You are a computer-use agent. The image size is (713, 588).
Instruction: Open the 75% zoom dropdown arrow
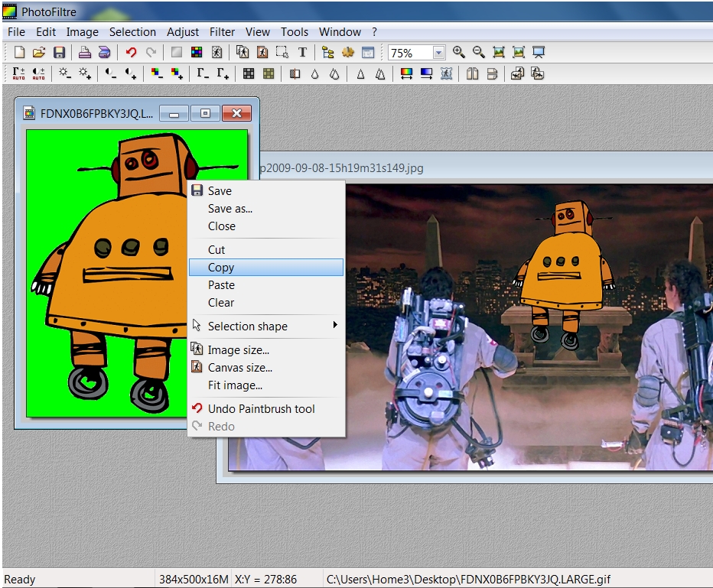(x=438, y=53)
